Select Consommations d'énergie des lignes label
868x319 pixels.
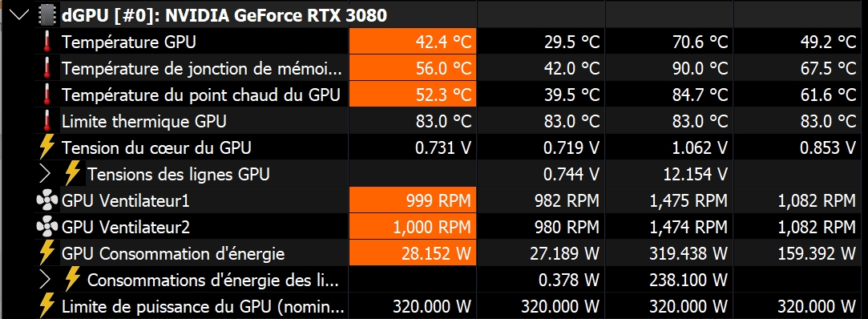click(x=212, y=281)
